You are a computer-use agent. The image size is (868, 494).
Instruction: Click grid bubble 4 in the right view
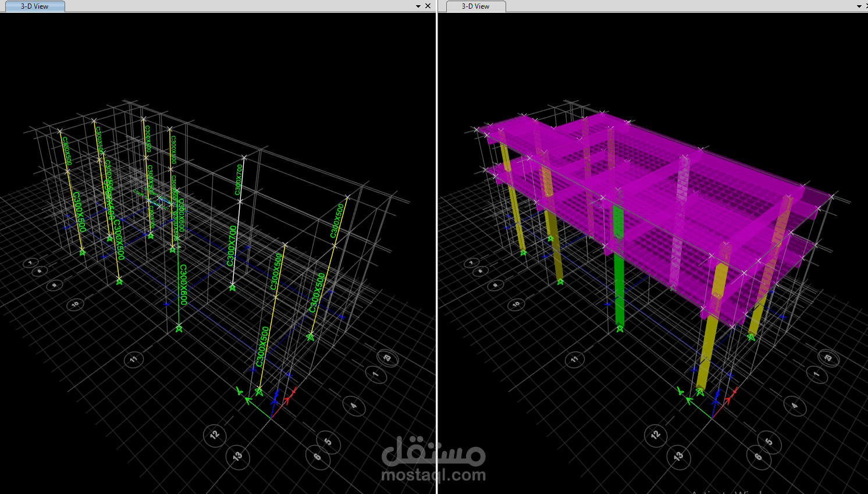tap(795, 406)
